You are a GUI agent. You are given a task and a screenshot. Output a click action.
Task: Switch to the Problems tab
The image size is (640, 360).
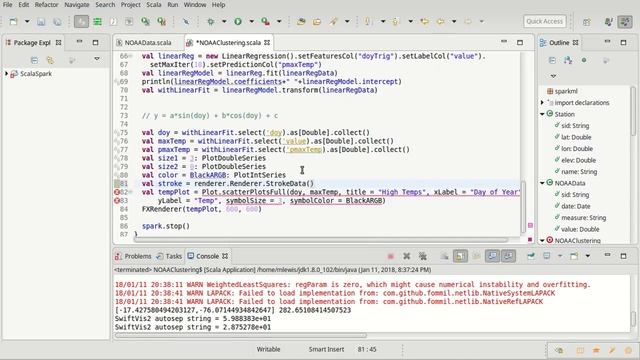click(133, 256)
